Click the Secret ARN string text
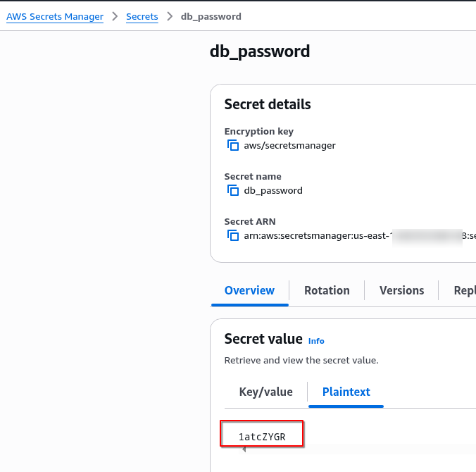The image size is (476, 472). tap(315, 235)
